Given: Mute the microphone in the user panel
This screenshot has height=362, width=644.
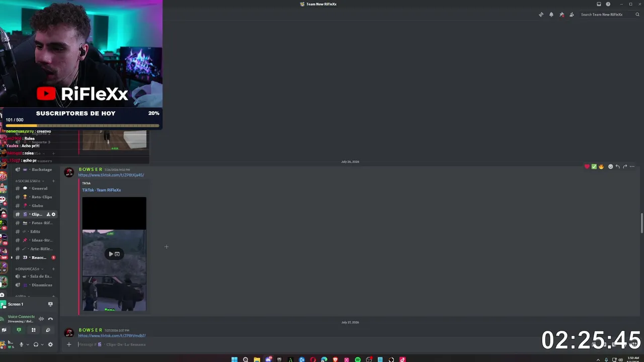Looking at the screenshot, I should tap(21, 344).
